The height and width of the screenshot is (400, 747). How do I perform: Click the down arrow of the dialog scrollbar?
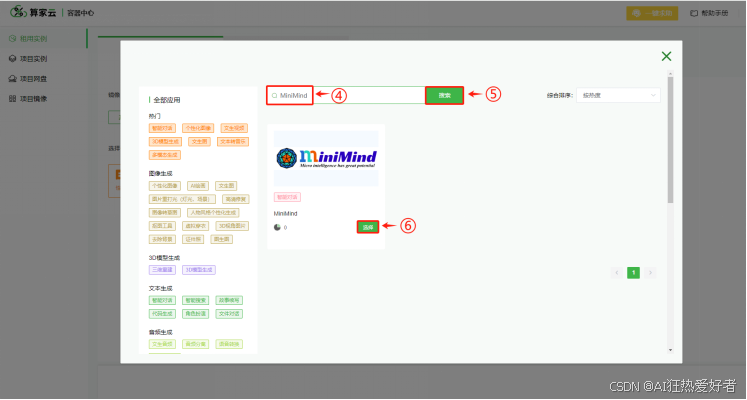[x=670, y=350]
